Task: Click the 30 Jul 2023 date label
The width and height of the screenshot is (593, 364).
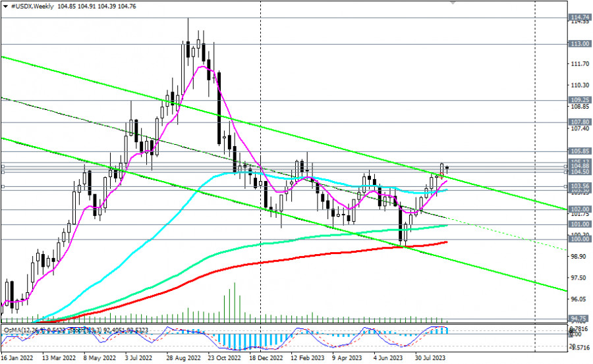Action: point(430,358)
